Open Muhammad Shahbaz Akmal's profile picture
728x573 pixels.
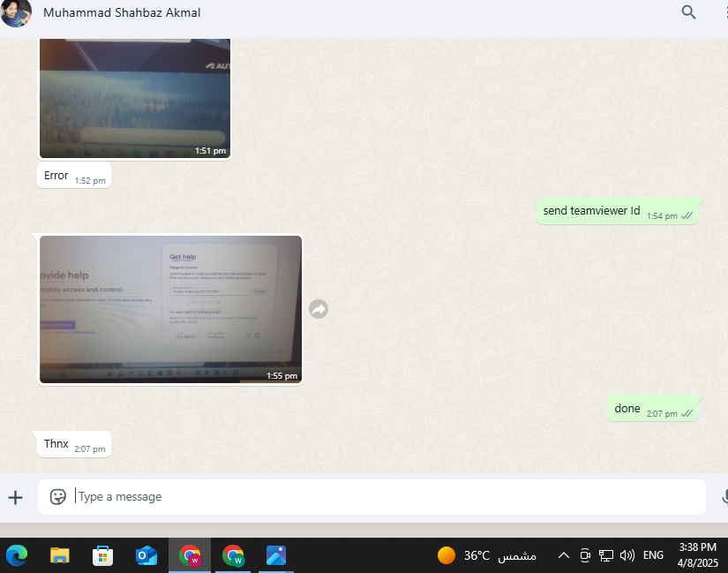[x=16, y=12]
